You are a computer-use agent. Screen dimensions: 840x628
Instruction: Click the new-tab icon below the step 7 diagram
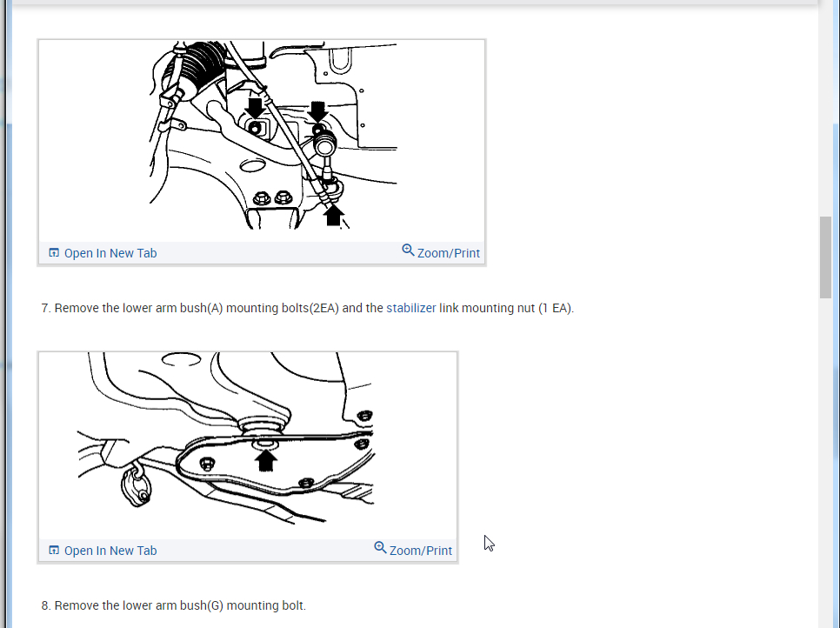point(54,252)
